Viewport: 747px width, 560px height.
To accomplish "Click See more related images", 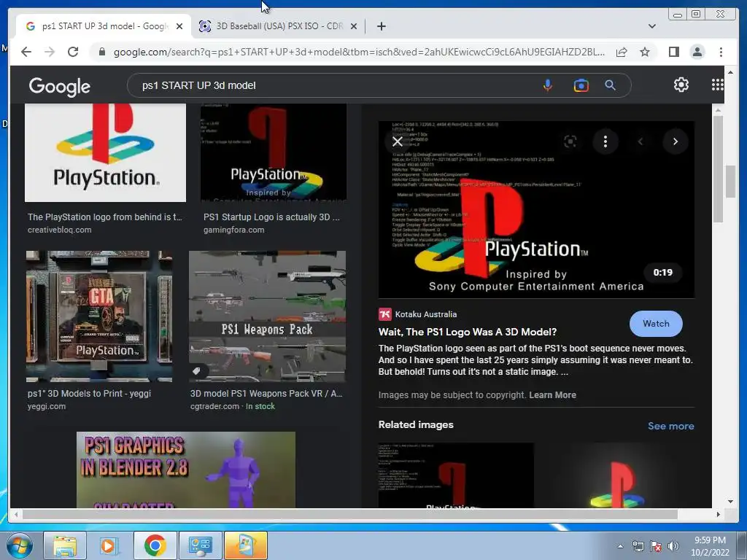I will click(671, 426).
